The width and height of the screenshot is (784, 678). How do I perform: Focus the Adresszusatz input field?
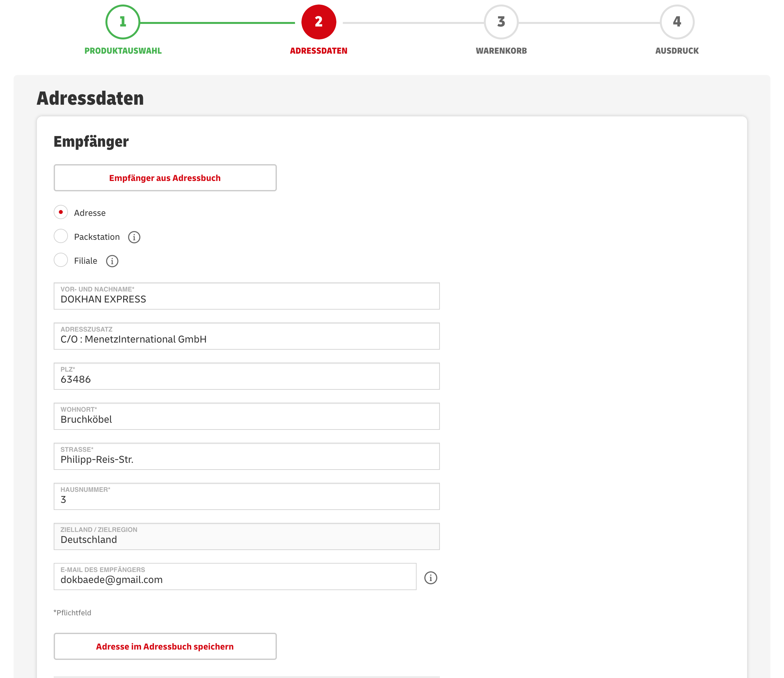point(246,336)
